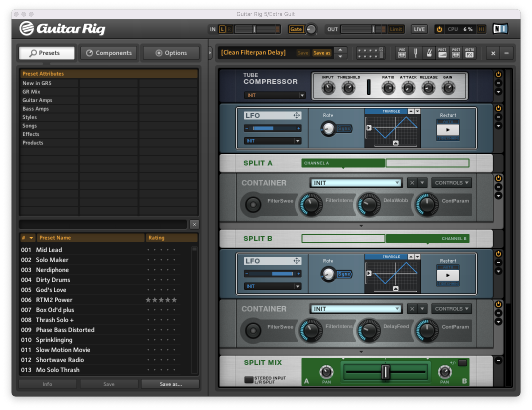
Task: Expand the Split B container contents
Action: [x=361, y=352]
